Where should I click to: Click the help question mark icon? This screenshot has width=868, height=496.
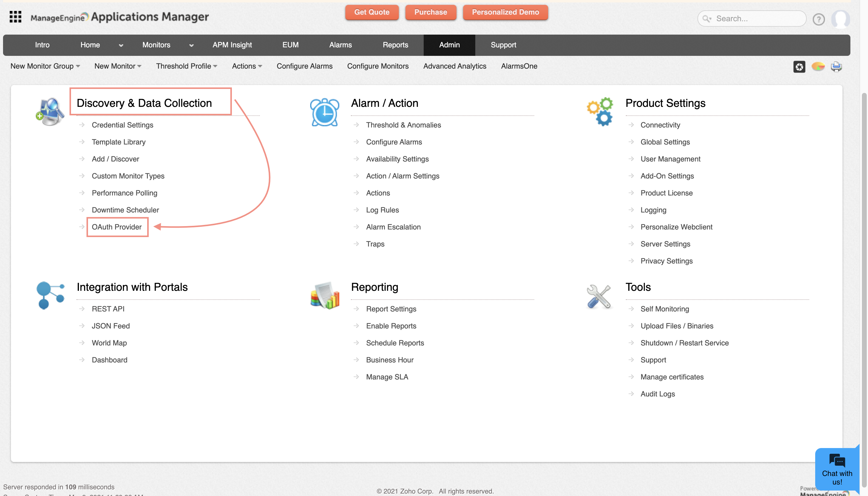818,19
